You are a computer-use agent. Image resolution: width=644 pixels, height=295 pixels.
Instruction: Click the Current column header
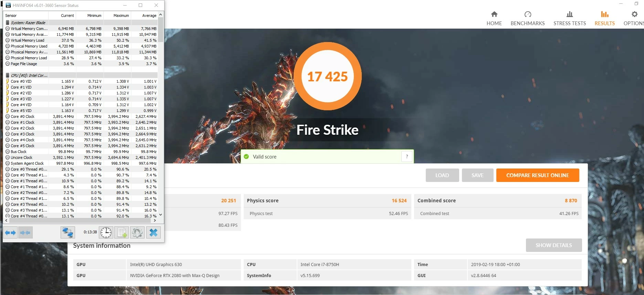(x=62, y=16)
